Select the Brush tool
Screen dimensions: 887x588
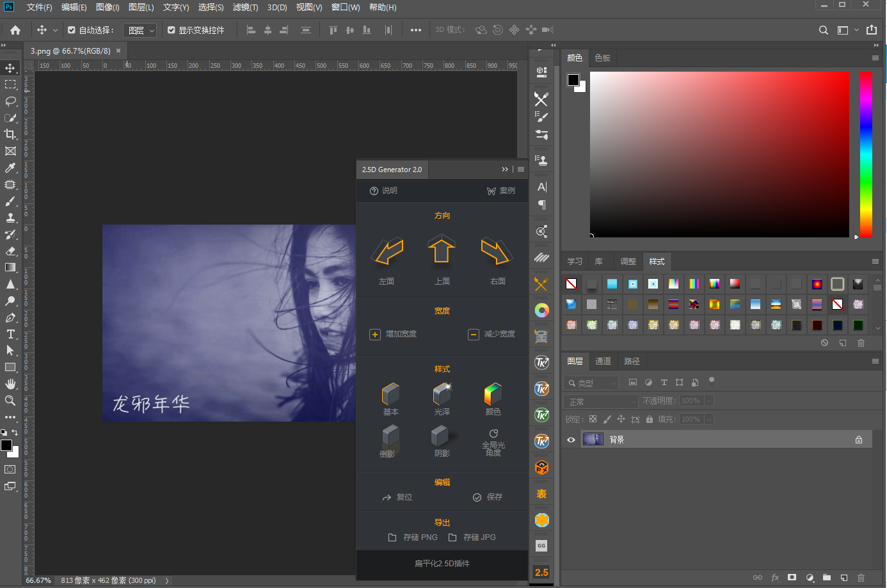click(10, 201)
